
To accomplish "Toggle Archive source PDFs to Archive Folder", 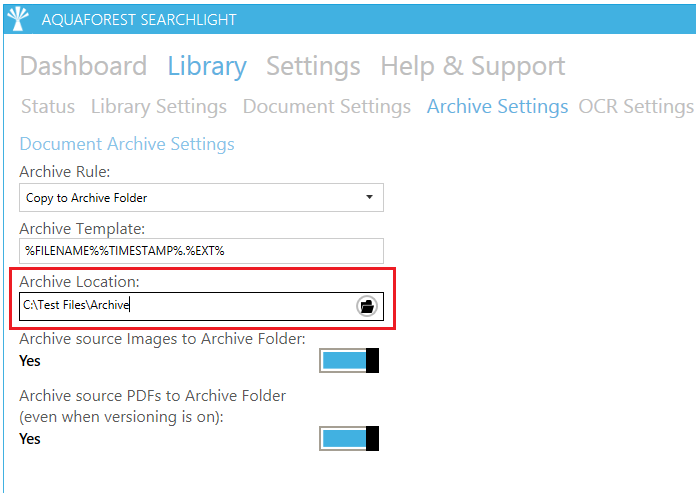I will (x=349, y=438).
